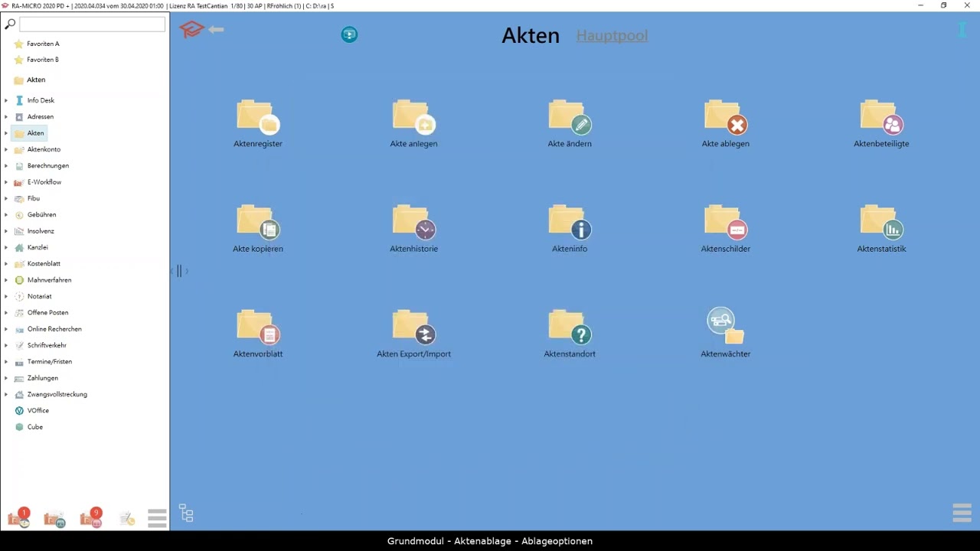
Task: Click the Hauptpool link in header
Action: click(612, 35)
